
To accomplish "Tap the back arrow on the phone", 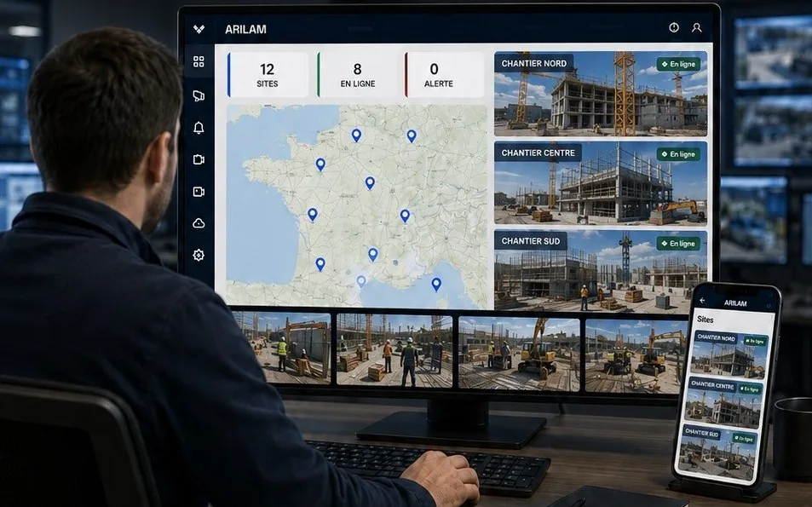I will click(702, 301).
